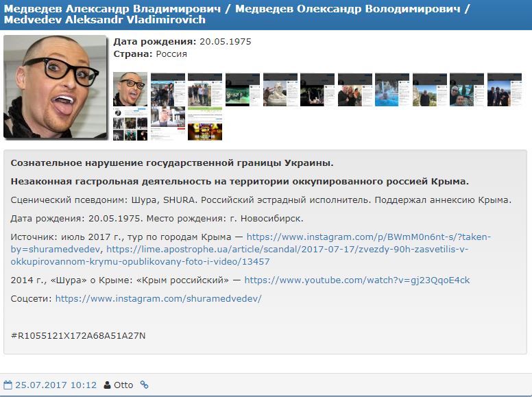532x397 pixels.
Task: Open thumbnail of a group on a street
Action: [x=168, y=90]
